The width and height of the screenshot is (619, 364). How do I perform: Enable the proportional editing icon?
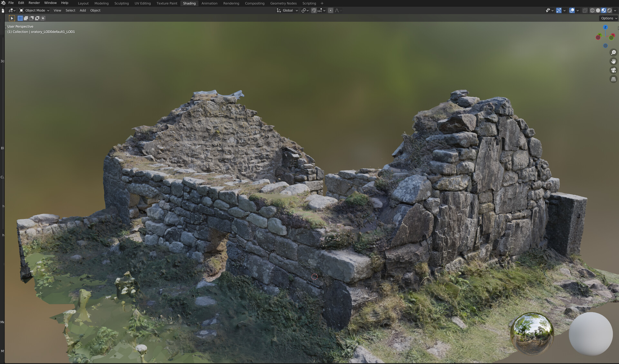tap(330, 10)
